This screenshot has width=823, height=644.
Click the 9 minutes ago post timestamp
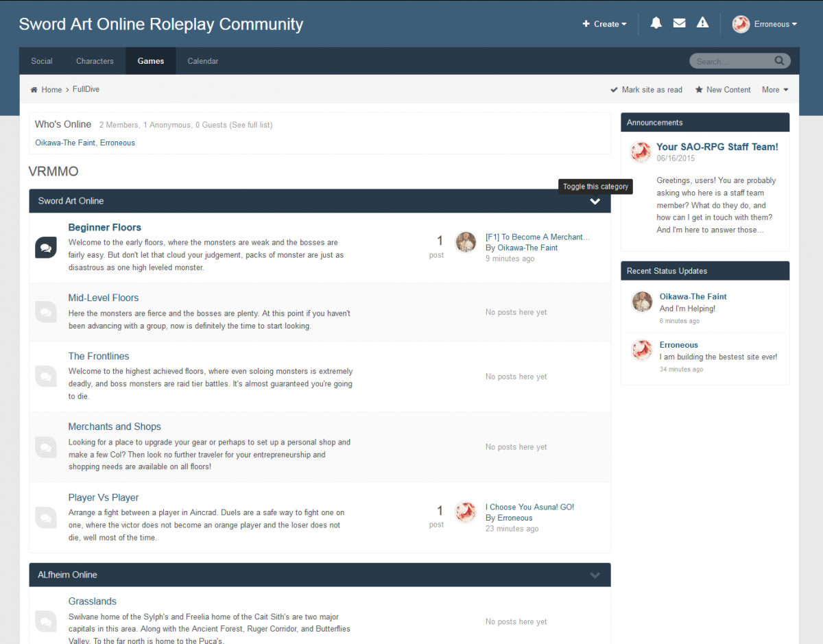(510, 259)
